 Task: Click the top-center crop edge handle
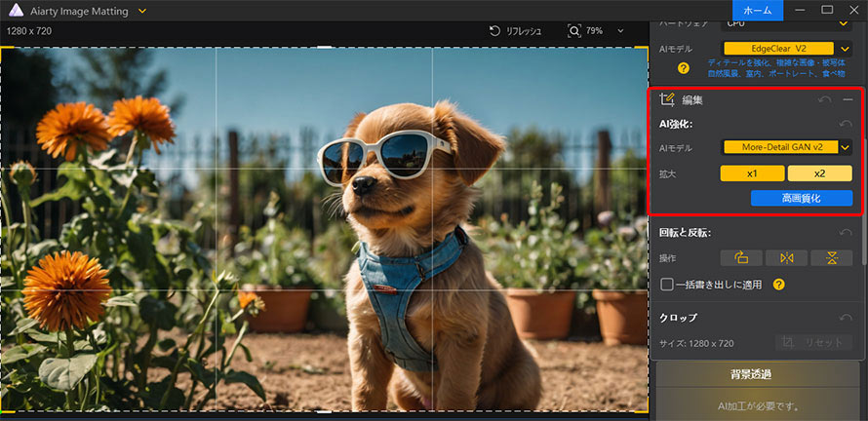pos(325,47)
